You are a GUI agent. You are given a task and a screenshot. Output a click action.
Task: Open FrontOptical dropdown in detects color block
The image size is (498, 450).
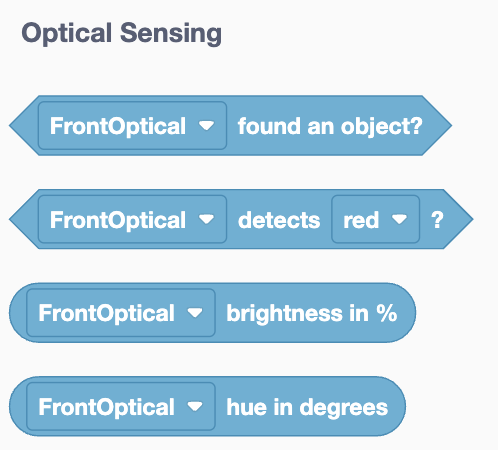pyautogui.click(x=132, y=219)
